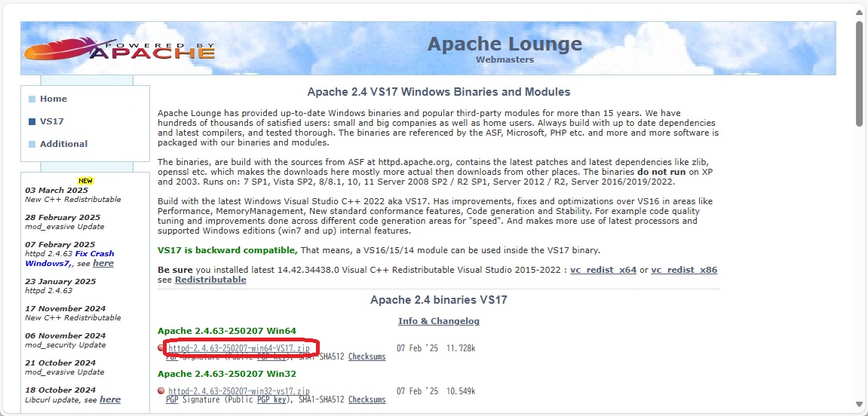Click the '11.728k' file size text

pos(461,348)
